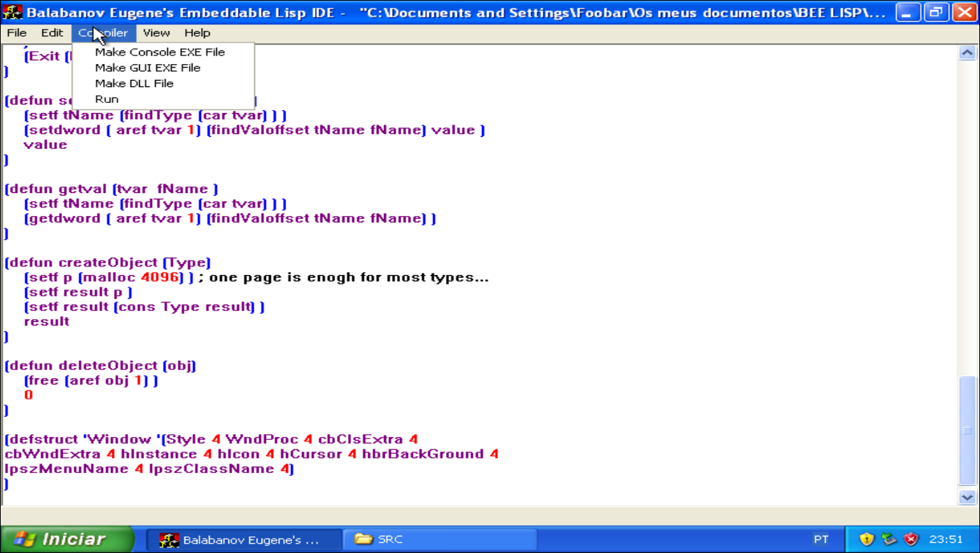
Task: Open the View menu
Action: point(156,33)
